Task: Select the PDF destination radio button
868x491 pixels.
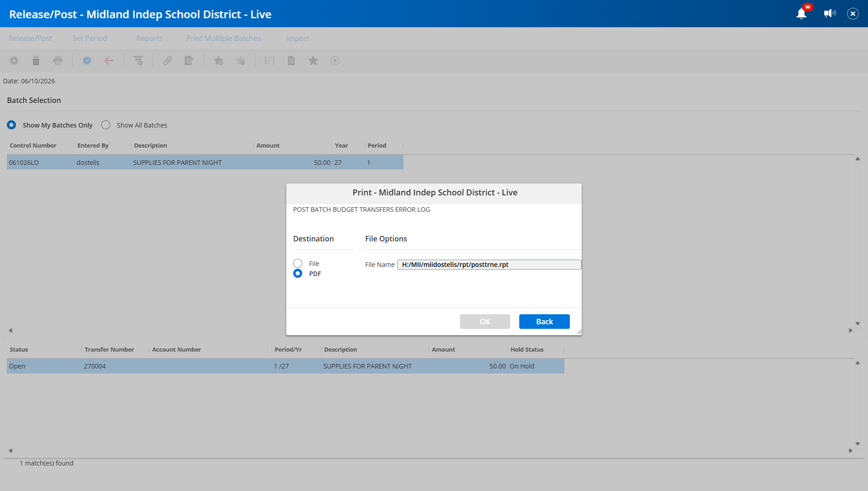Action: click(x=298, y=273)
